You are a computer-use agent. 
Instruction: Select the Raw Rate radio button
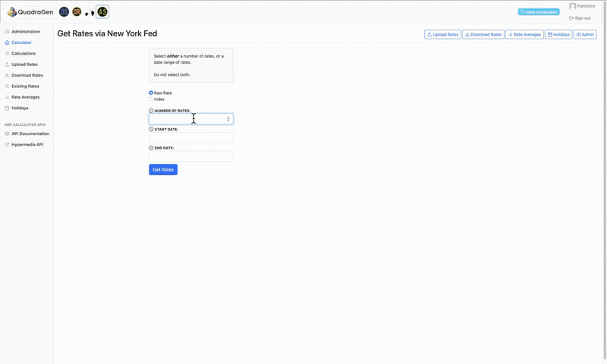click(x=151, y=93)
